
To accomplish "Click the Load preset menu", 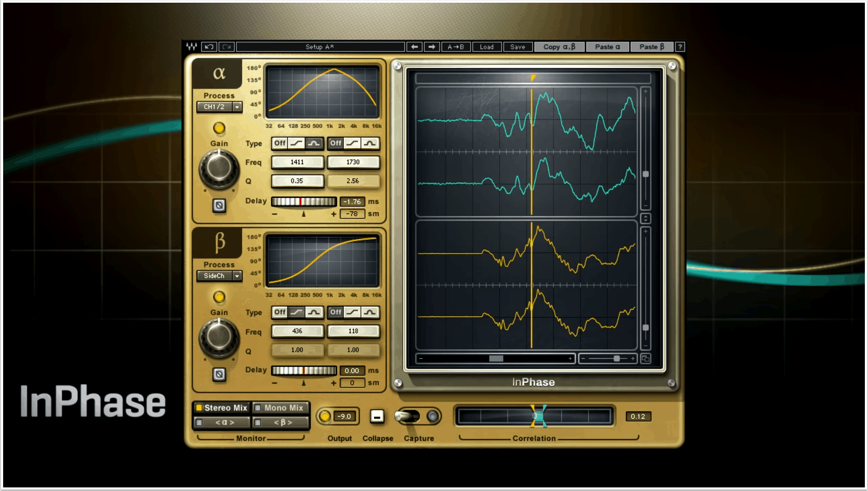I will click(x=487, y=47).
